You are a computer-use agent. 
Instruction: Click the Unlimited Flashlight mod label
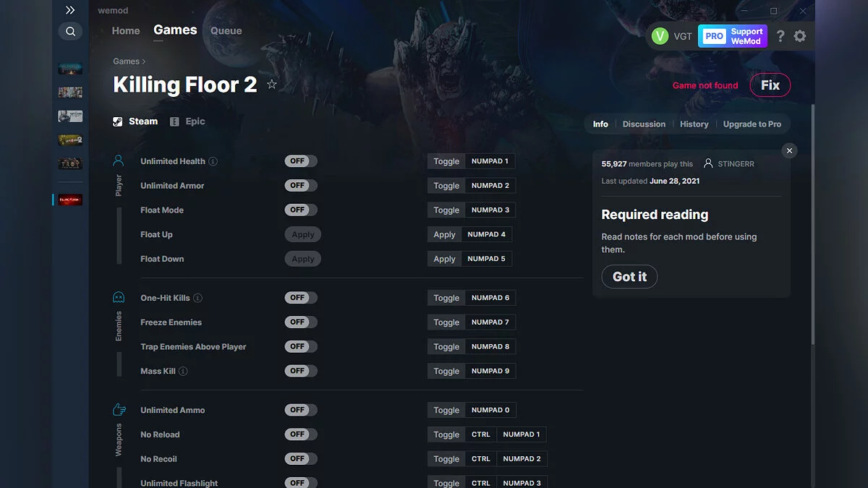click(x=179, y=483)
